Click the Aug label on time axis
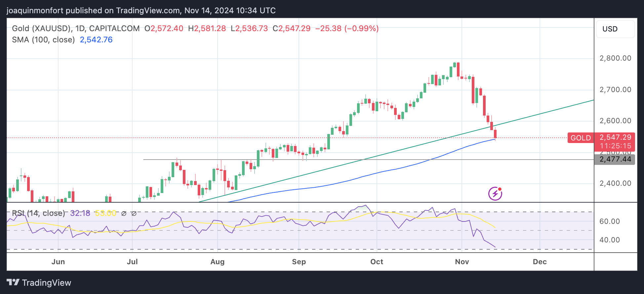Image resolution: width=644 pixels, height=294 pixels. (217, 262)
